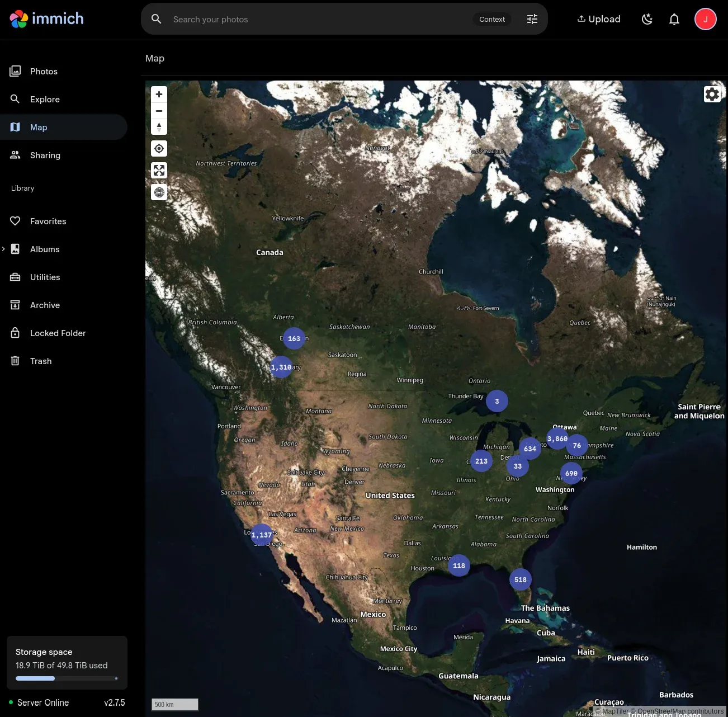Open the 634 photo cluster marker
The height and width of the screenshot is (717, 728).
click(x=530, y=449)
